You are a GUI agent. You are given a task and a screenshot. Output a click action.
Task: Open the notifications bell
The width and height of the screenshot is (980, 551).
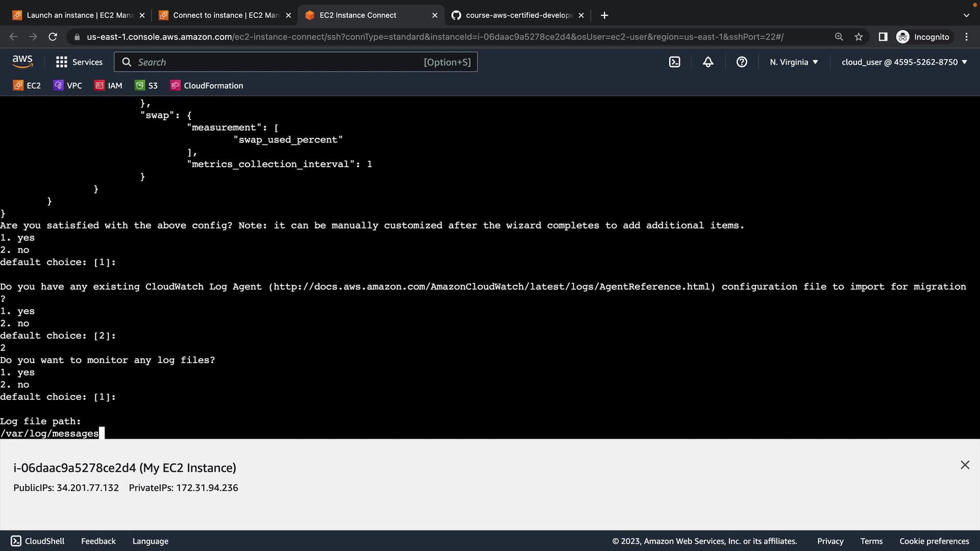(x=708, y=62)
